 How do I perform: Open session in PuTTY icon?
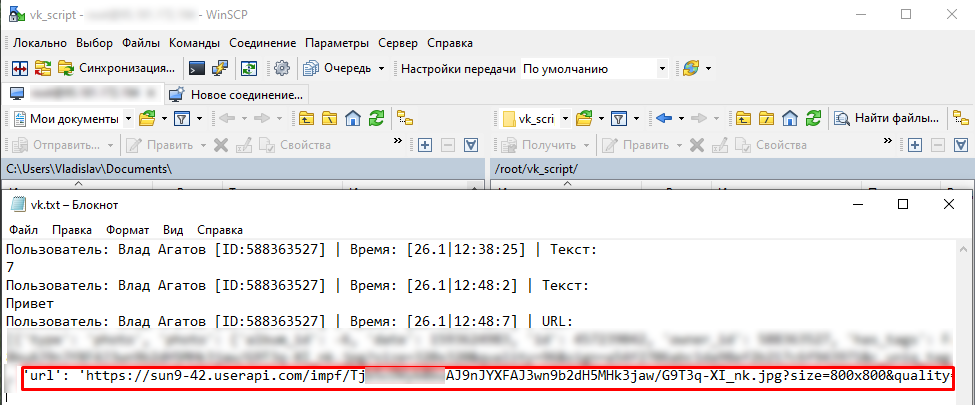[x=219, y=68]
